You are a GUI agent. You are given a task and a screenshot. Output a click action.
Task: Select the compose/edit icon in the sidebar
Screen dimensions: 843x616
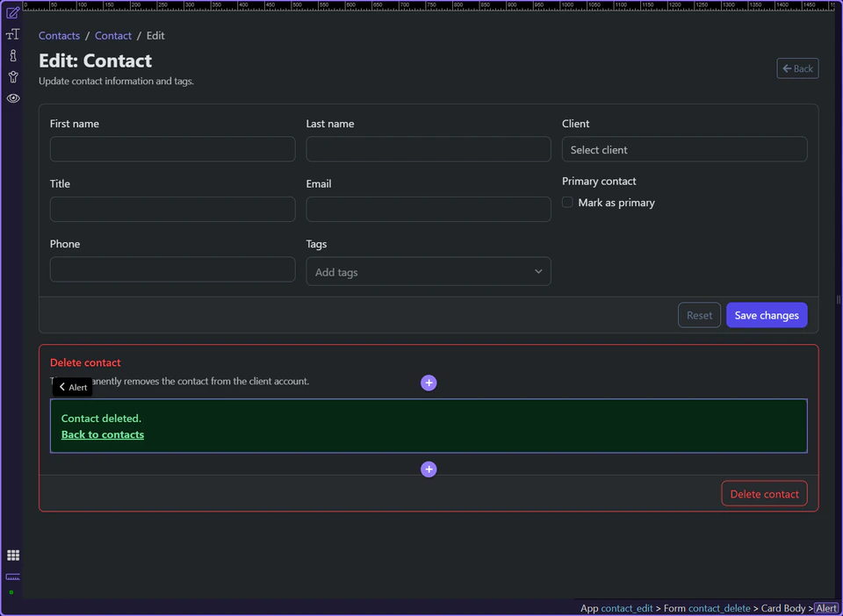coord(12,12)
